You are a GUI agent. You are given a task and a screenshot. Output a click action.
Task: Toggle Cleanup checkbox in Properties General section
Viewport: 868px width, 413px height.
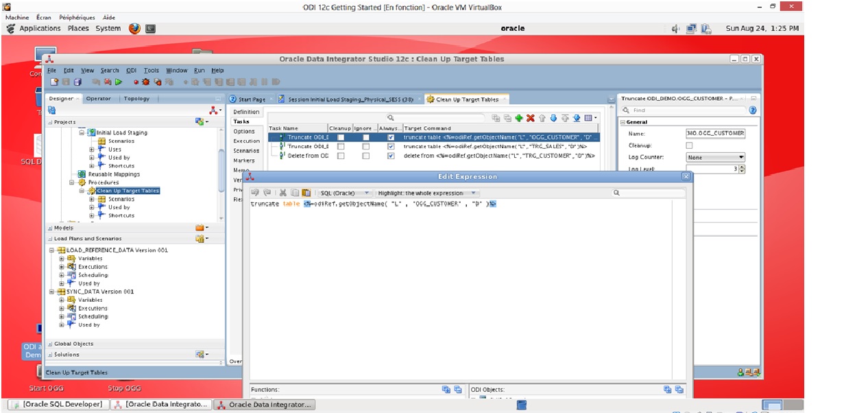(x=689, y=145)
